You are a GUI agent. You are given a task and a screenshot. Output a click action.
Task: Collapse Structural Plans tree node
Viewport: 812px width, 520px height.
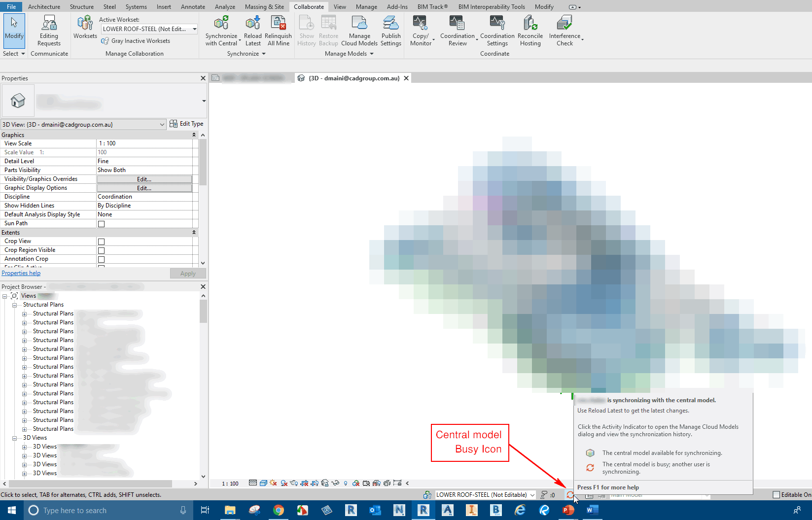tap(14, 305)
